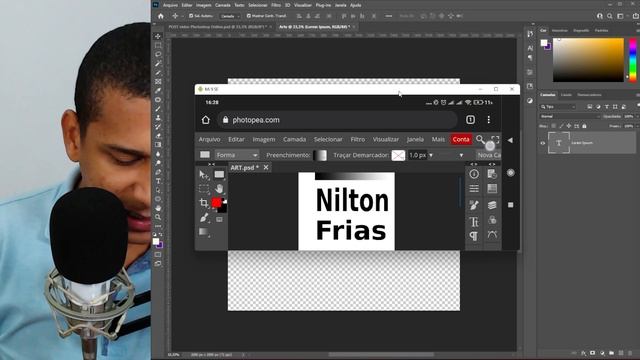The image size is (640, 360).
Task: Open Imagem menu in Photopea
Action: pos(264,139)
